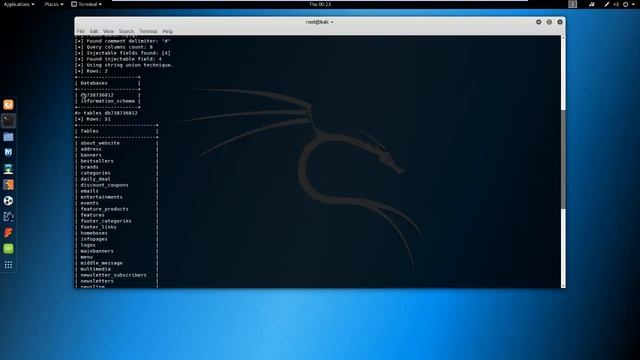640x360 pixels.
Task: Click the Using string union technique line
Action: [x=124, y=65]
